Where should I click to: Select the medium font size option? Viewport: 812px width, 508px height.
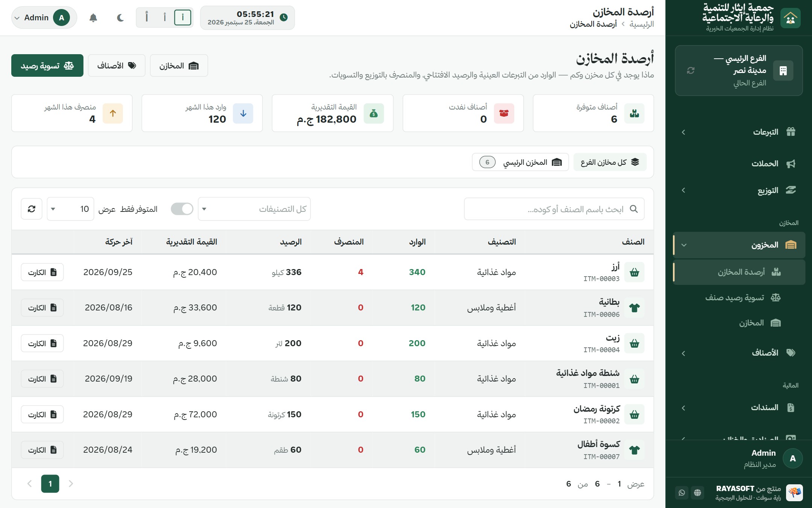tap(165, 17)
